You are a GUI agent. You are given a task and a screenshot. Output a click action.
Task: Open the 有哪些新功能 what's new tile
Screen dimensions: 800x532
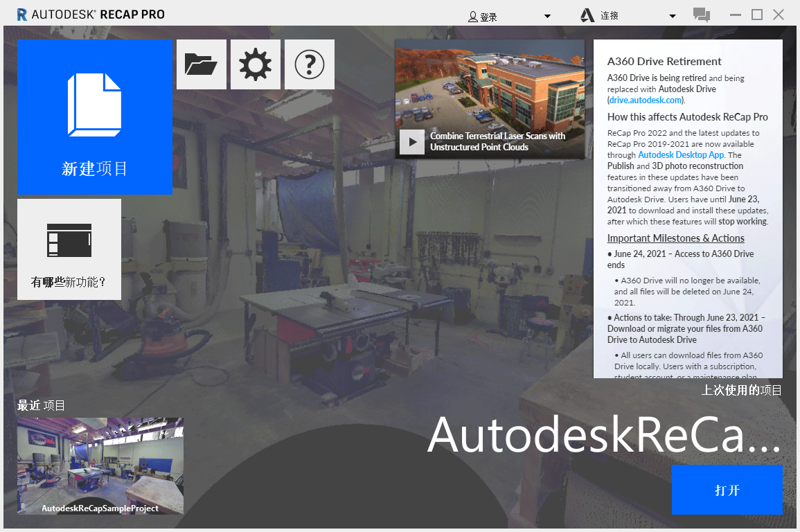point(69,249)
